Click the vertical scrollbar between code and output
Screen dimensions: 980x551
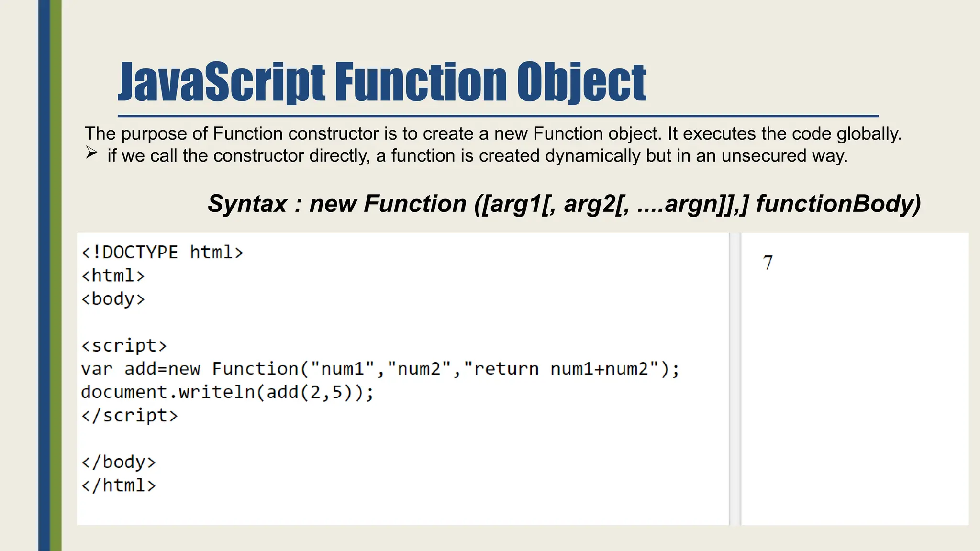(x=735, y=379)
